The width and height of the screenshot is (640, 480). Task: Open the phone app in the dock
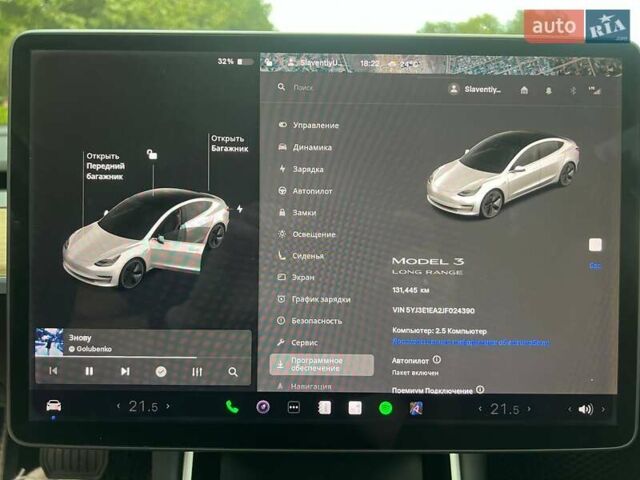pos(232,407)
